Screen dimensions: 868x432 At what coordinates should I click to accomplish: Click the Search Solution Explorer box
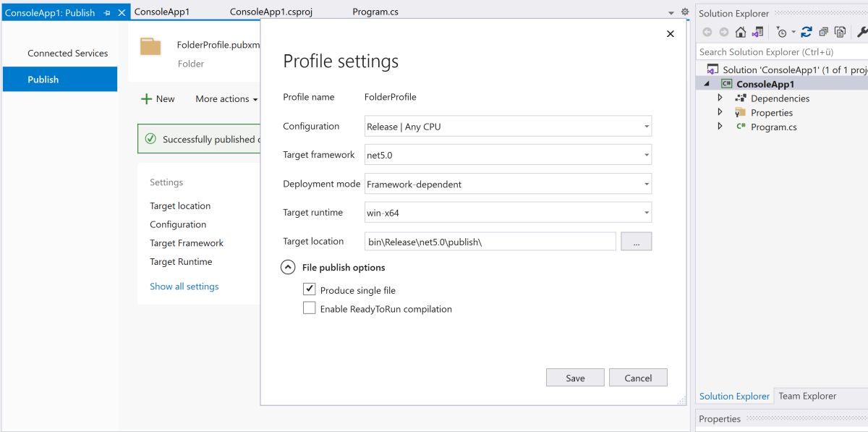(x=782, y=52)
